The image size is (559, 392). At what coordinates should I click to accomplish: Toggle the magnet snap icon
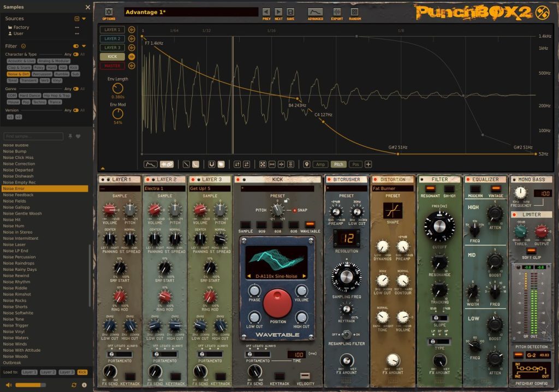tap(211, 164)
